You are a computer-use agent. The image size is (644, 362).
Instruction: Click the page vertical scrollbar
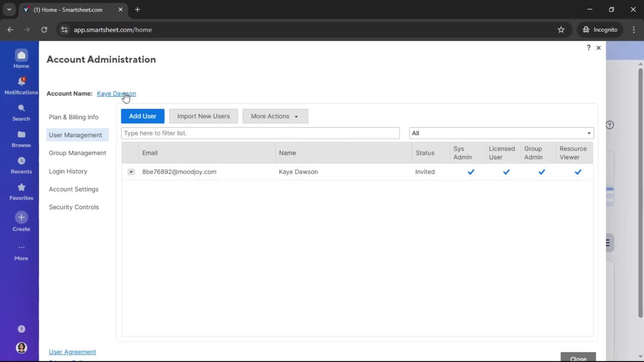(x=640, y=193)
